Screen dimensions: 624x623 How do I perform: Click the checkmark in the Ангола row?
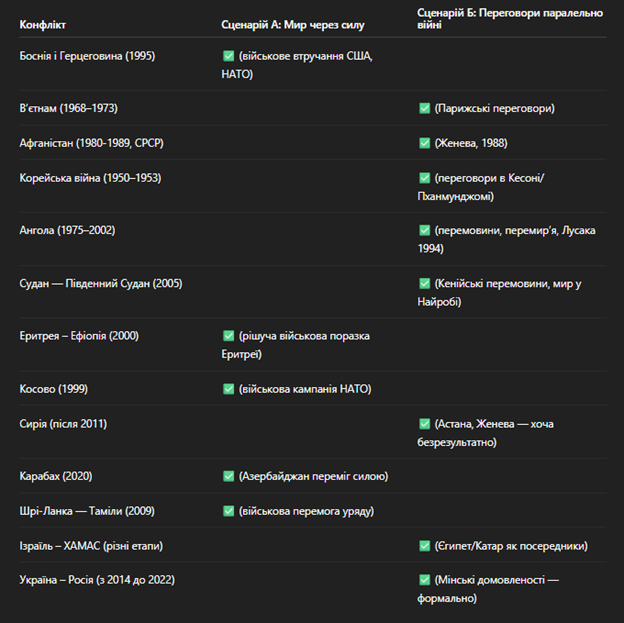coord(425,230)
